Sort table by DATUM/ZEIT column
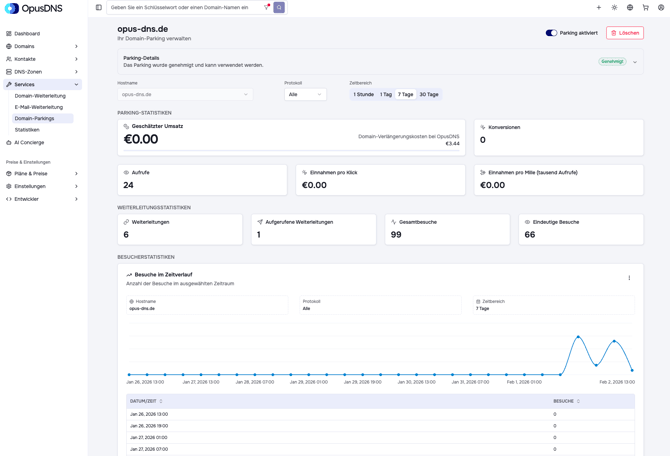 tap(146, 401)
